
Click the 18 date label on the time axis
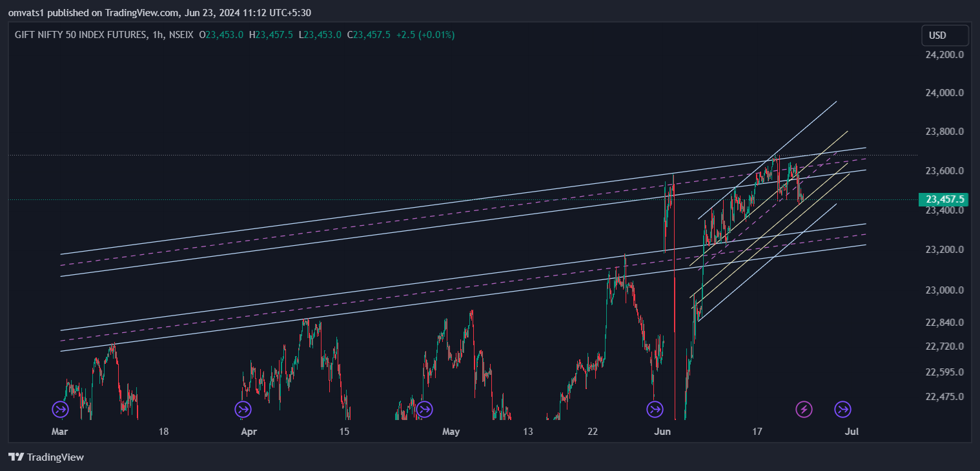pos(164,431)
